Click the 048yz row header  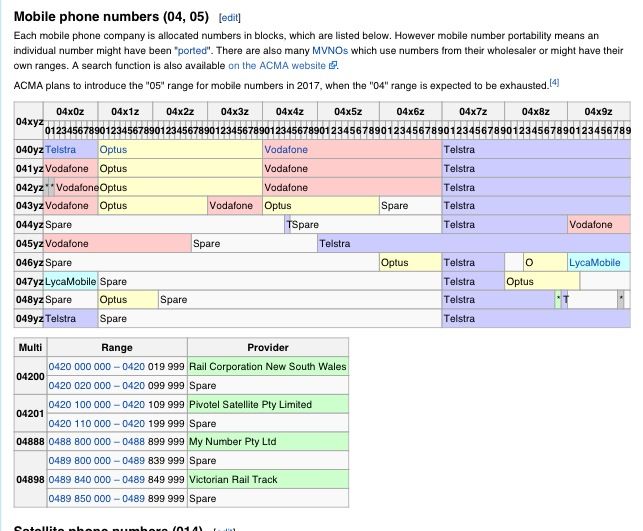pos(29,300)
